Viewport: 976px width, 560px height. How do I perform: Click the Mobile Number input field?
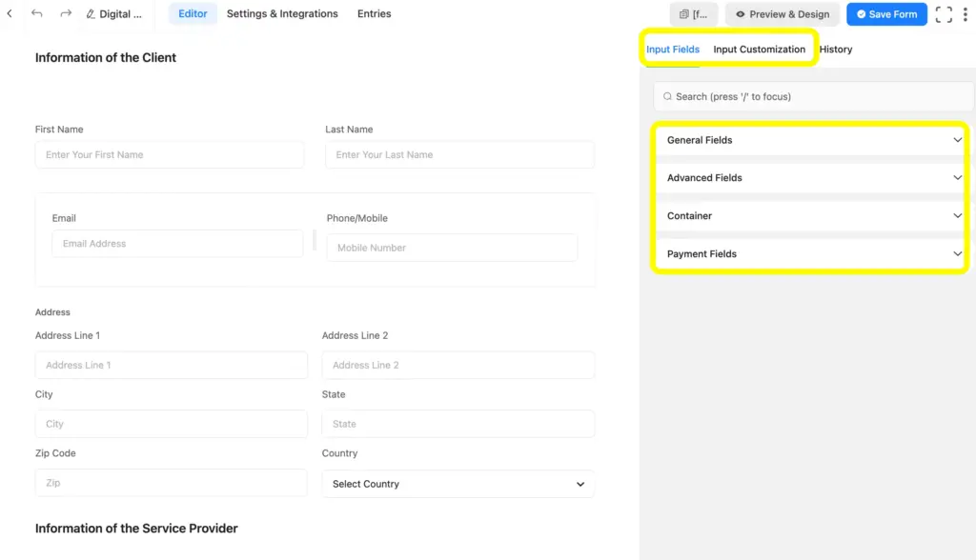click(x=452, y=248)
